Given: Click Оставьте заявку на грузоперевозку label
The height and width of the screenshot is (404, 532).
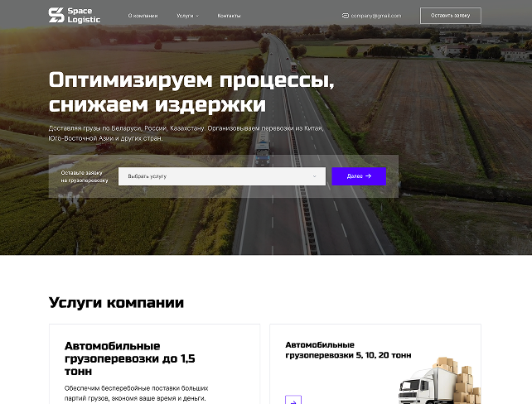Looking at the screenshot, I should (85, 176).
